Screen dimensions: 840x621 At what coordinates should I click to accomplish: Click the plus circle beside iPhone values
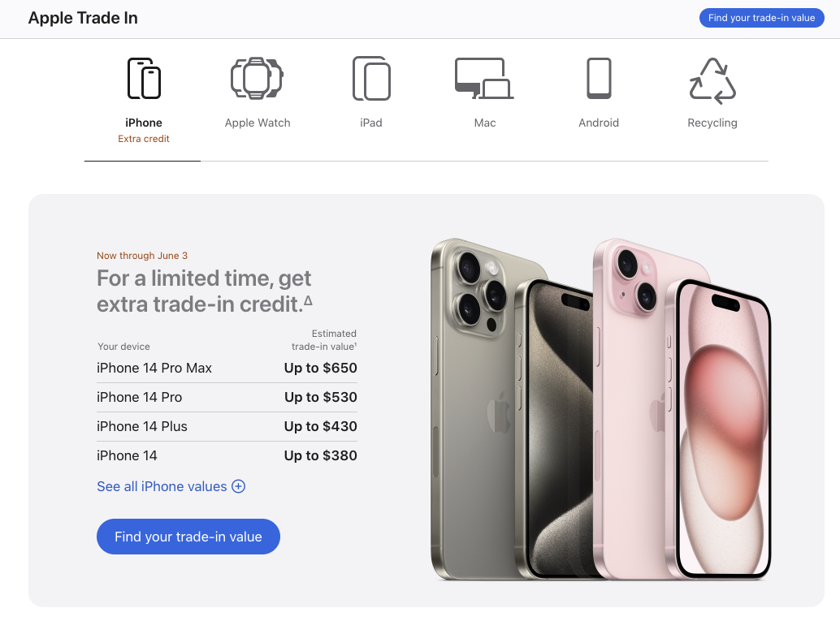(238, 486)
